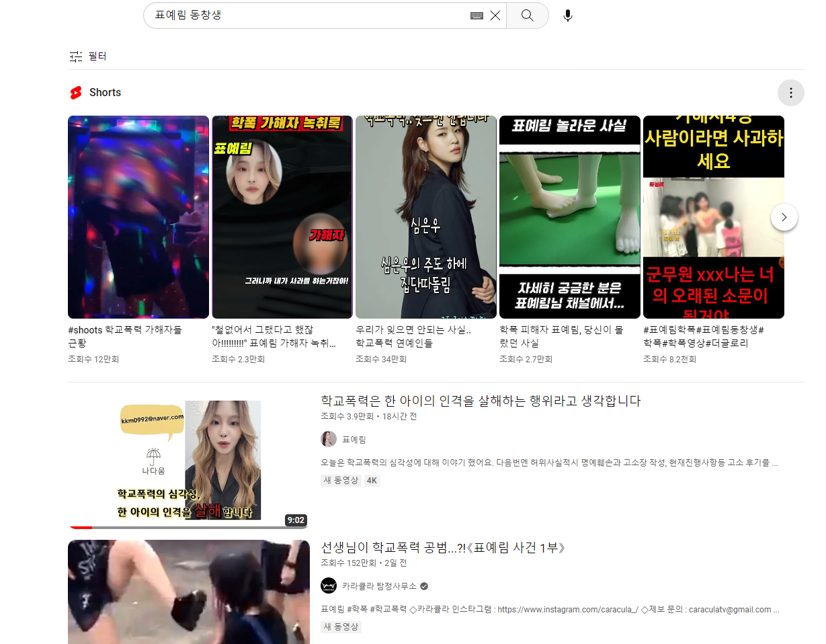
Task: Click the 4K badge
Action: (x=372, y=481)
